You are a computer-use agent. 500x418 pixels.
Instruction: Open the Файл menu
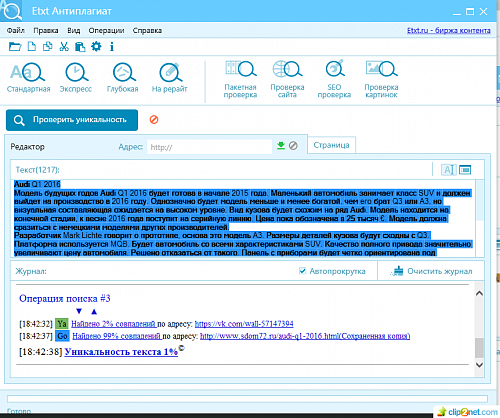coord(16,30)
